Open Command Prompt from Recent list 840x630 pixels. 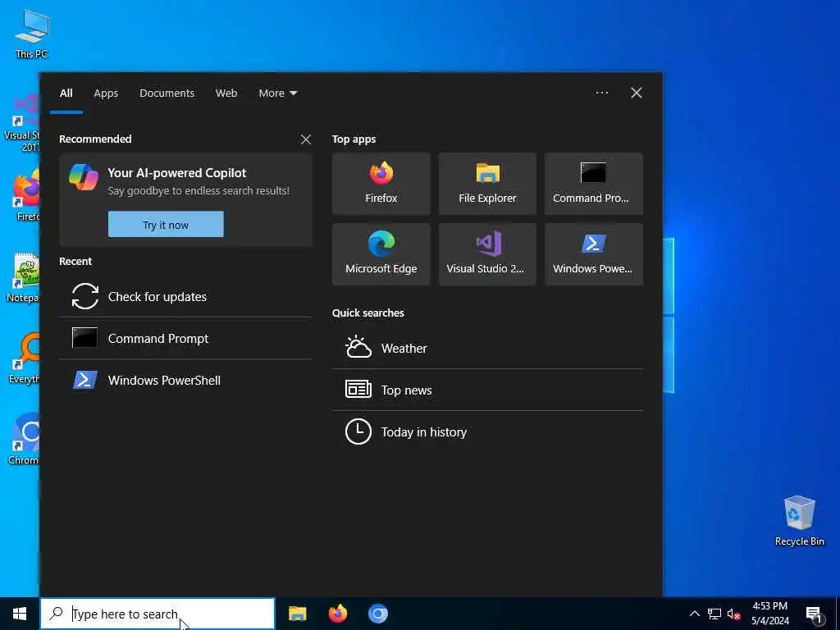186,338
